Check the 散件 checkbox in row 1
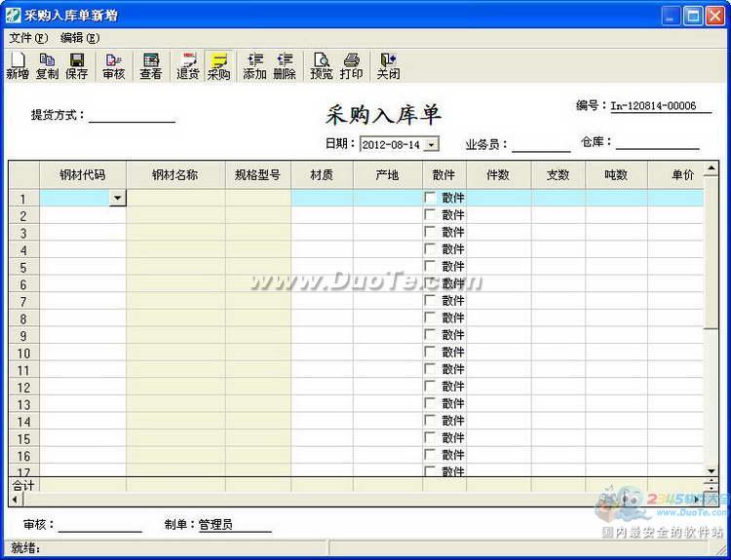This screenshot has width=731, height=560. click(x=430, y=198)
